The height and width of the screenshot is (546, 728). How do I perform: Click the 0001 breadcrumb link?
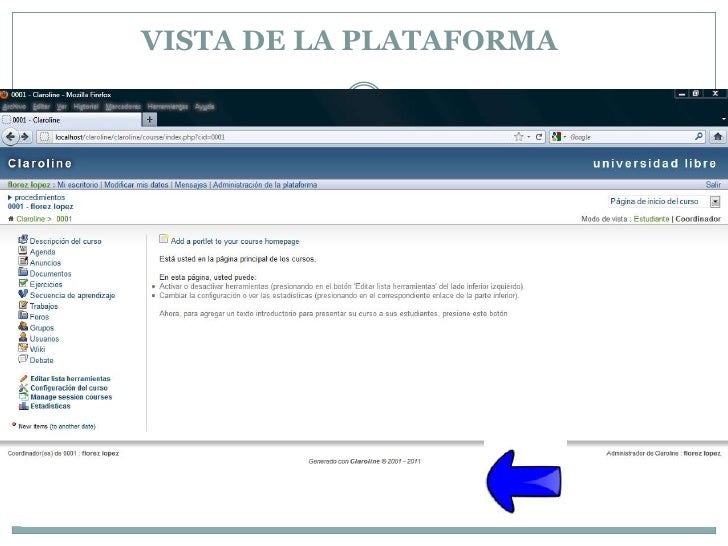[x=64, y=219]
